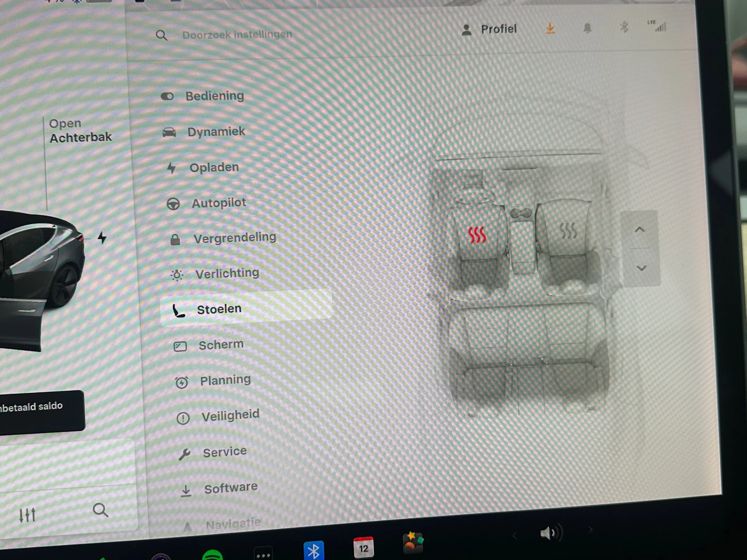The width and height of the screenshot is (747, 560).
Task: Click the notification bell icon
Action: pos(587,28)
